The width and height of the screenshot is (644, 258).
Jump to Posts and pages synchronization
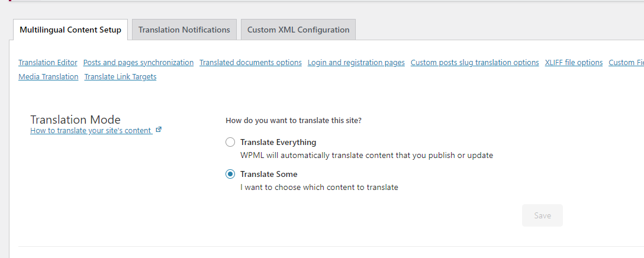[x=139, y=63]
